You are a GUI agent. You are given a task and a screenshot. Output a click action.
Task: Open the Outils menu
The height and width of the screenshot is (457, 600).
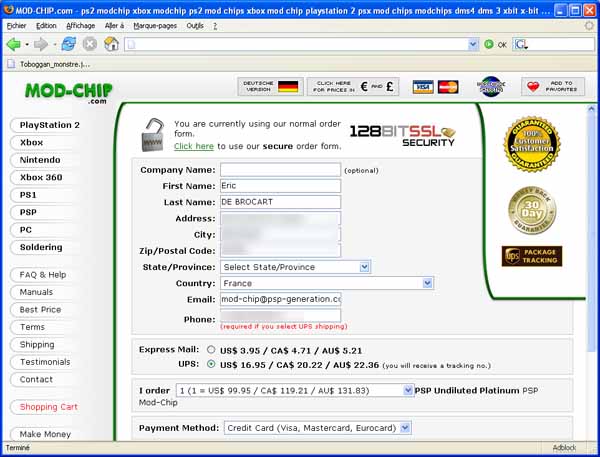tap(195, 26)
